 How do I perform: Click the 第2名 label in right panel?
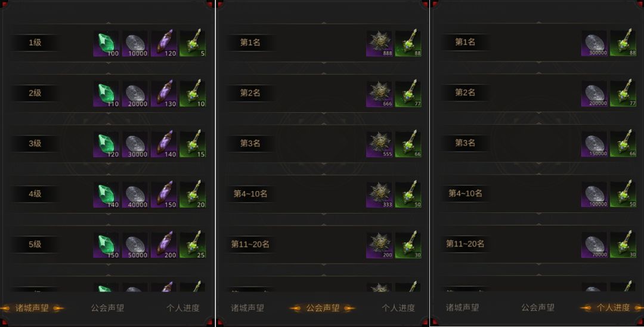pos(465,93)
